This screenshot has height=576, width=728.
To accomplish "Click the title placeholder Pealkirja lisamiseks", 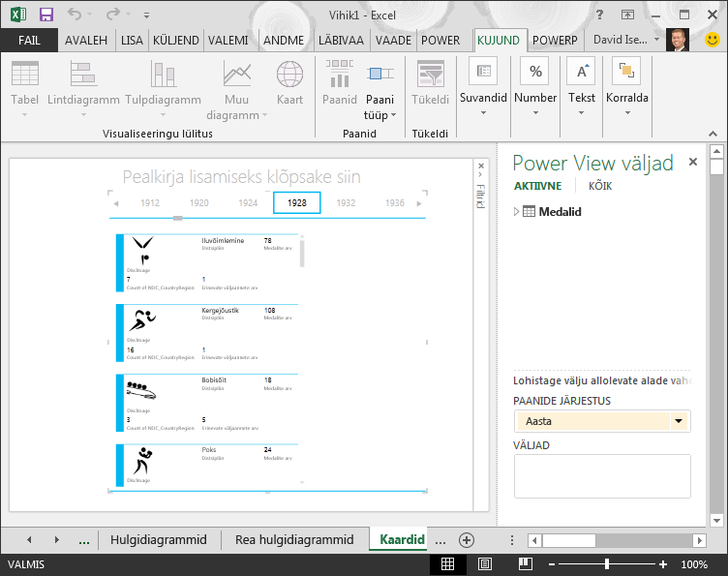I will 241,177.
